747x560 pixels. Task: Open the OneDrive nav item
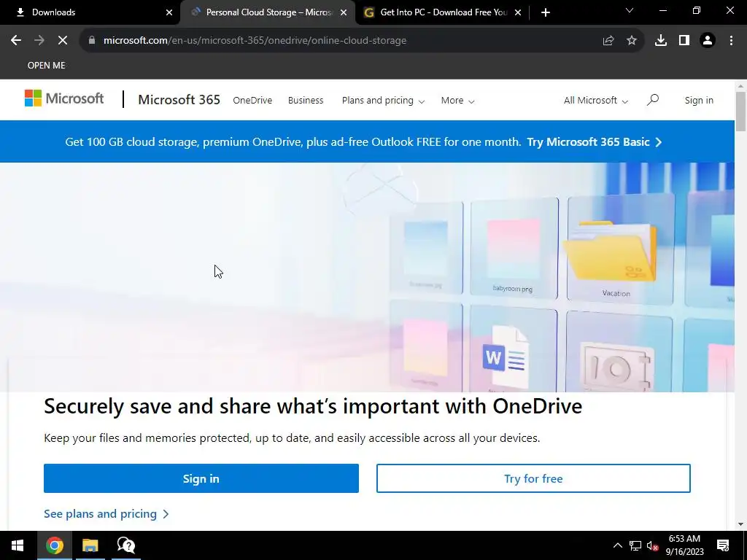(252, 101)
